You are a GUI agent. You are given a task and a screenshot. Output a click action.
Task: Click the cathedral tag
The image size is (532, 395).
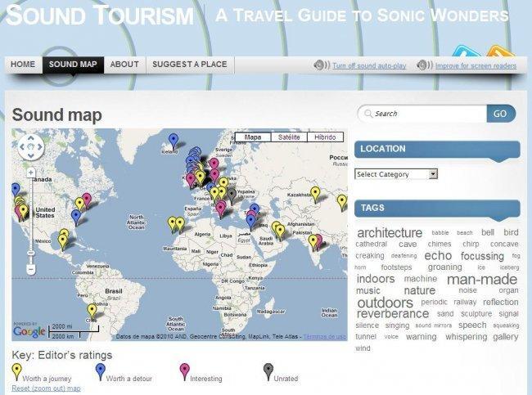(x=372, y=245)
